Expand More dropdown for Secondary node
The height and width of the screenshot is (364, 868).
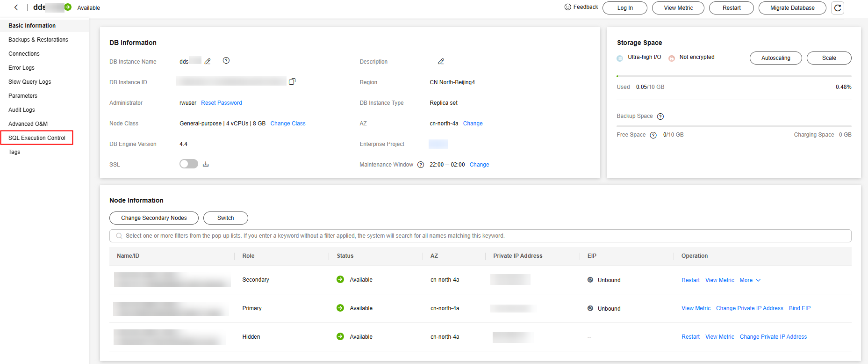pos(750,280)
